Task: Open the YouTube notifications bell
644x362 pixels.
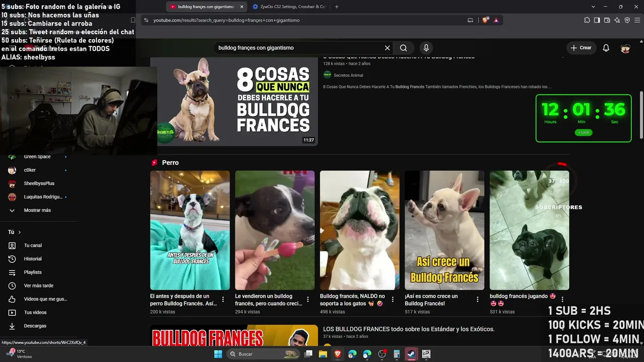Action: [606, 48]
